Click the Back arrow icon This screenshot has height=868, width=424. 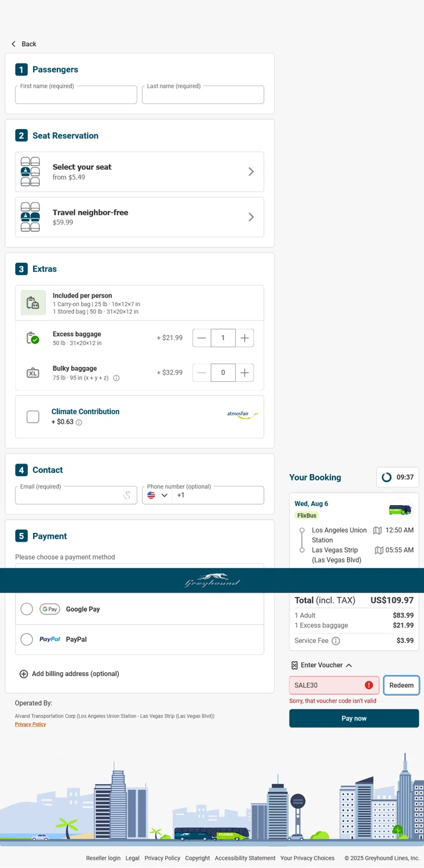(14, 44)
